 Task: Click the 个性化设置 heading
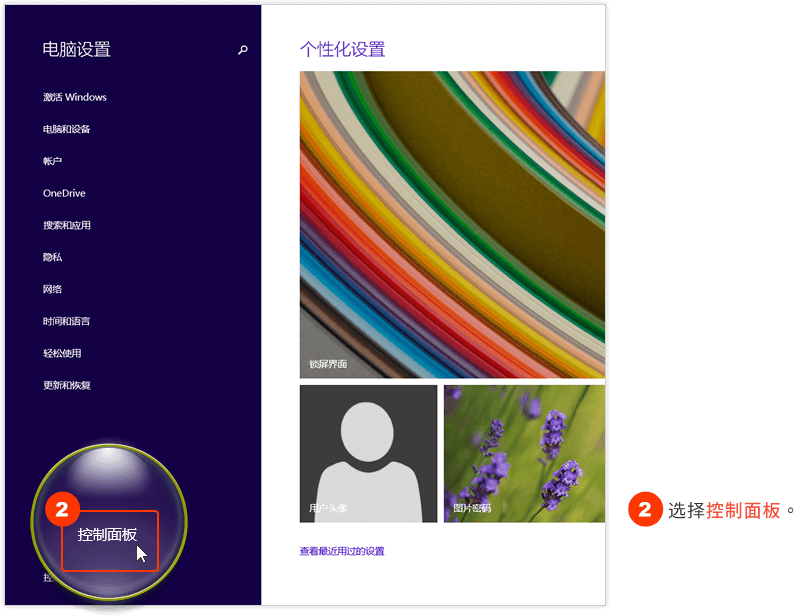click(x=342, y=49)
